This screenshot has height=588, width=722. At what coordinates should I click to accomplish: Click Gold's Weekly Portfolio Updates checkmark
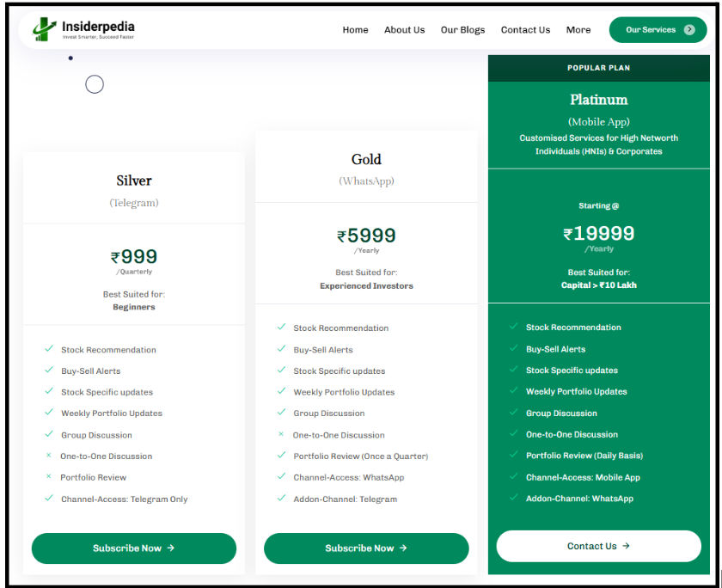tap(281, 391)
